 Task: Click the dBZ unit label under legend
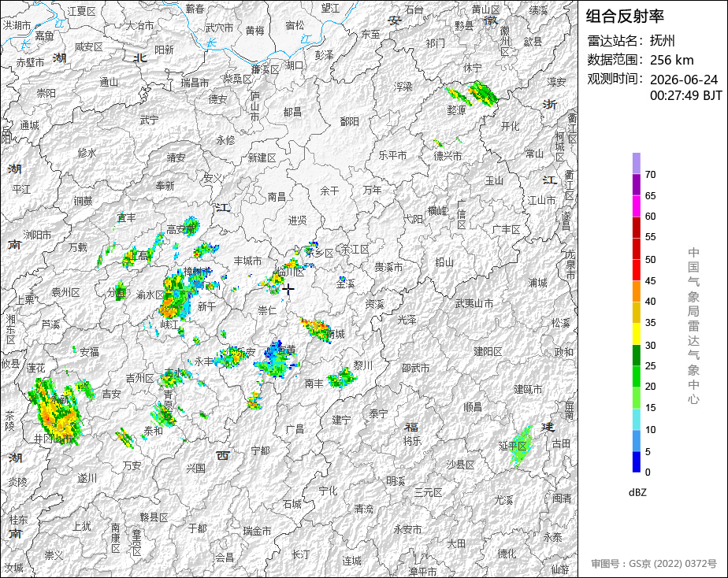click(x=637, y=493)
